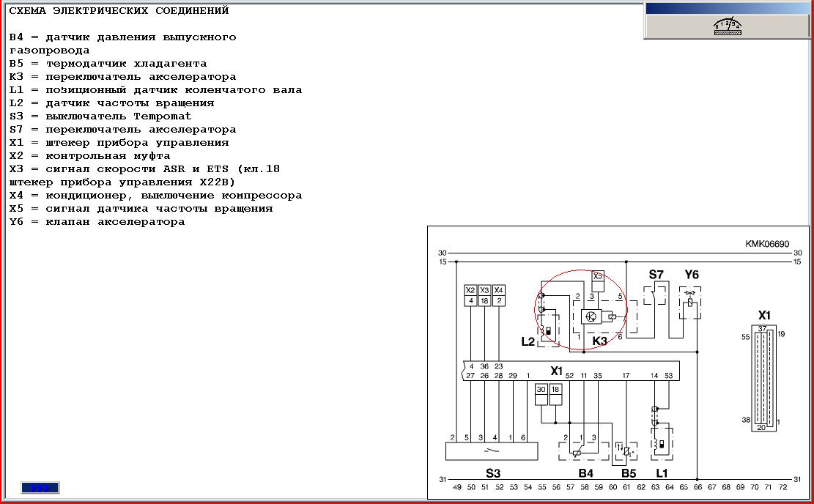Click the Y6 accelerator valve symbol
The width and height of the screenshot is (814, 504).
pyautogui.click(x=690, y=303)
